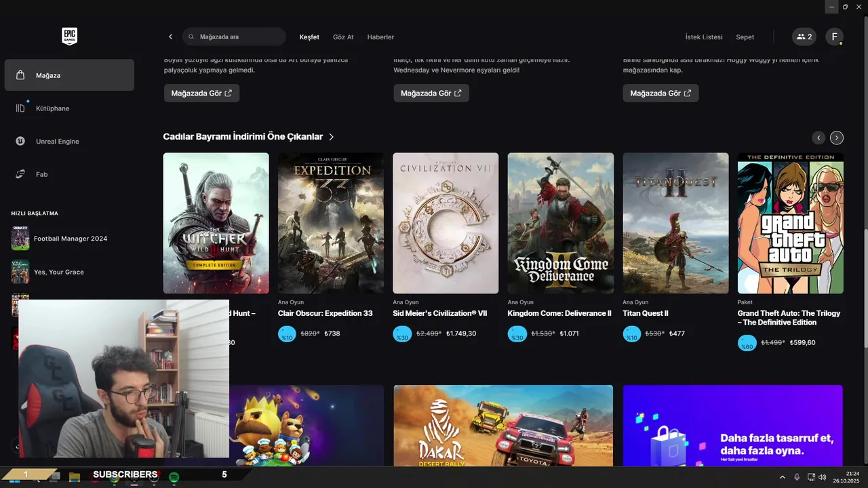Screen dimensions: 868x488
Task: Expand Cadılar Bayramı section chevron arrow
Action: coord(331,137)
